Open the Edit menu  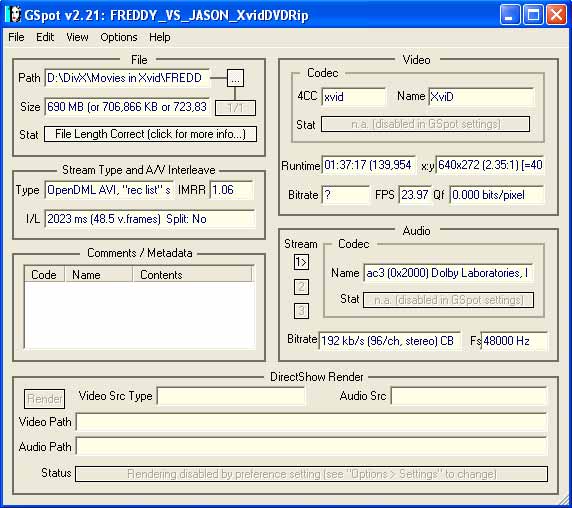[45, 37]
